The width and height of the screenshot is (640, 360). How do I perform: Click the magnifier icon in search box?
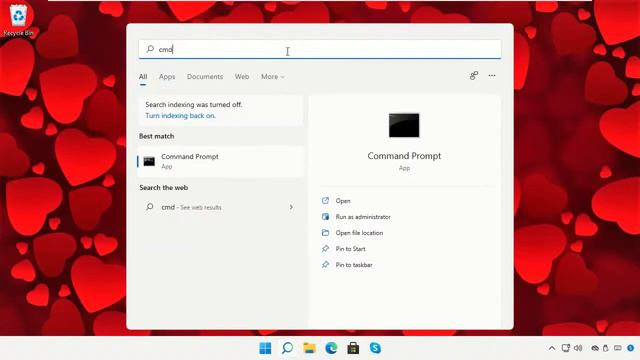[150, 49]
